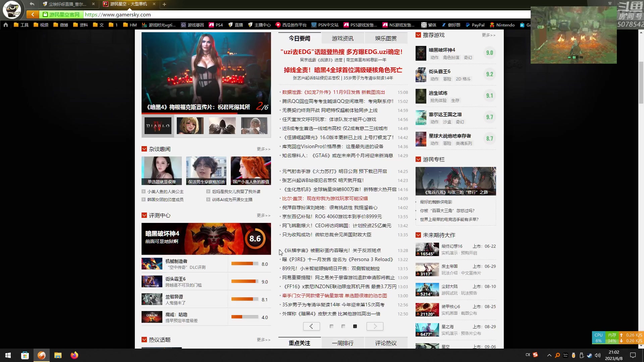This screenshot has height=362, width=644.
Task: Click the volume icon in system tray
Action: [597, 355]
